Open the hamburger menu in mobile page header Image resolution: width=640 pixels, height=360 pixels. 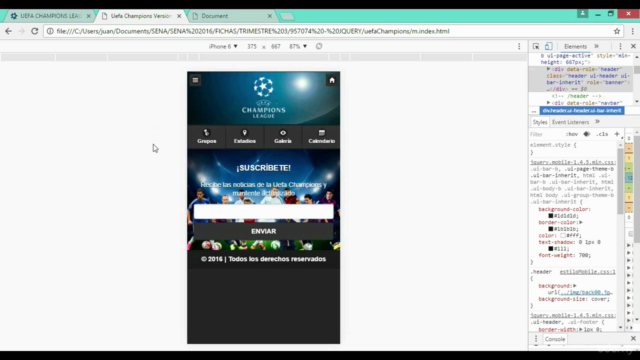tap(196, 80)
